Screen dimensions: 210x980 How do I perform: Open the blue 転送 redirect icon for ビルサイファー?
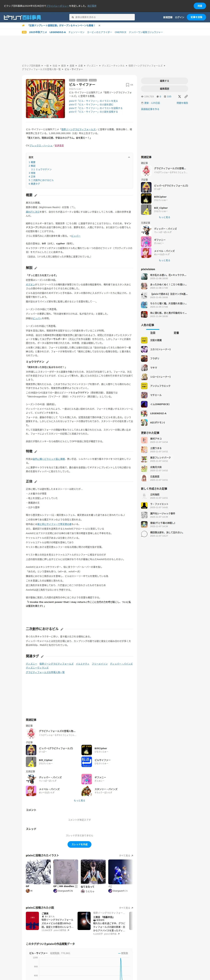click(87, 762)
